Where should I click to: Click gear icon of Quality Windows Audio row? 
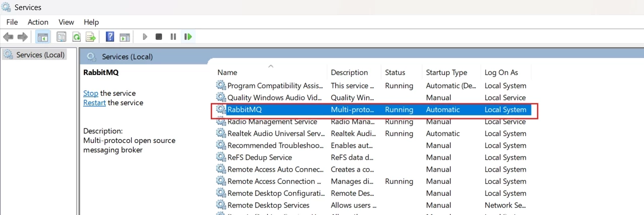pyautogui.click(x=221, y=97)
